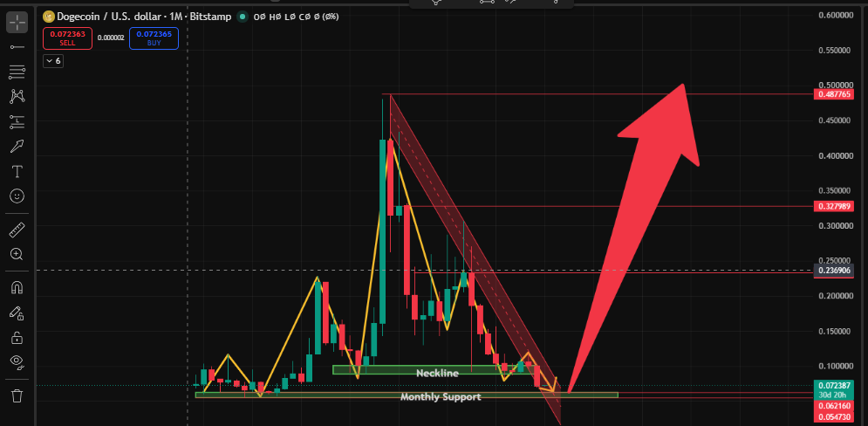
Task: Click the OHLC values readout in legend
Action: [296, 17]
